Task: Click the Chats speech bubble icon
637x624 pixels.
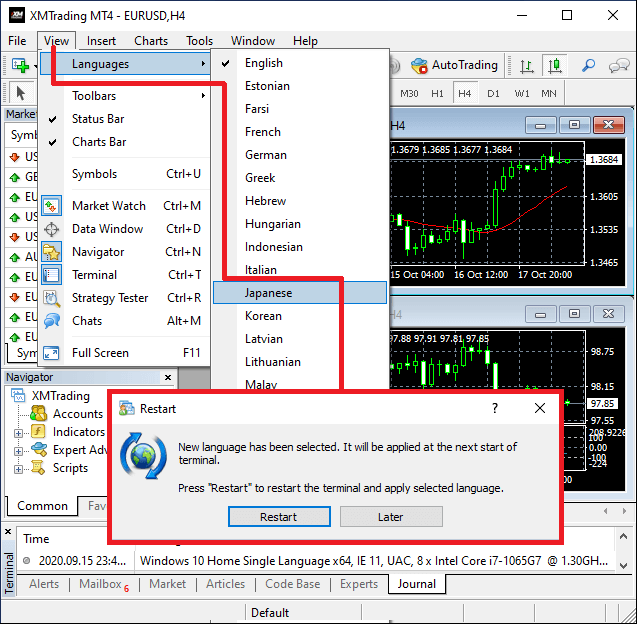Action: (53, 321)
